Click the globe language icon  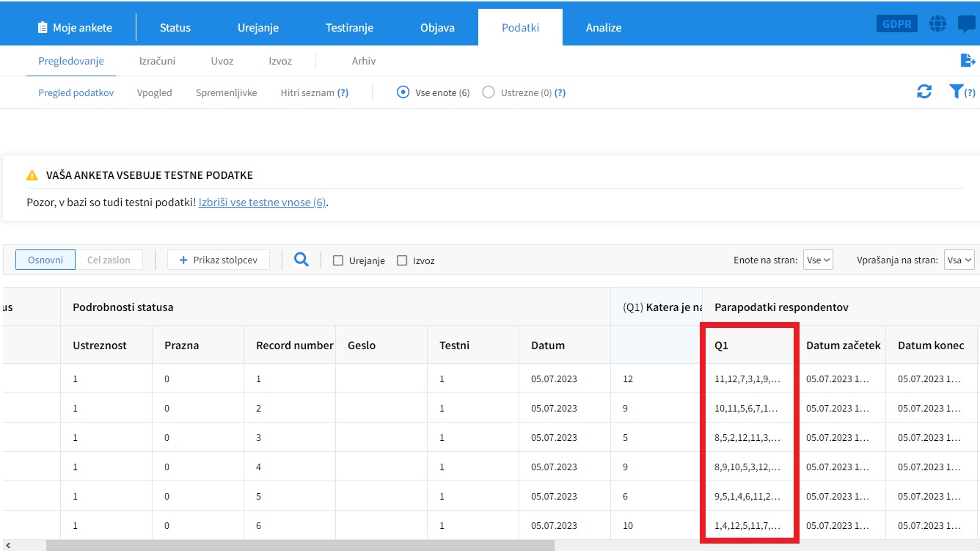pyautogui.click(x=937, y=23)
